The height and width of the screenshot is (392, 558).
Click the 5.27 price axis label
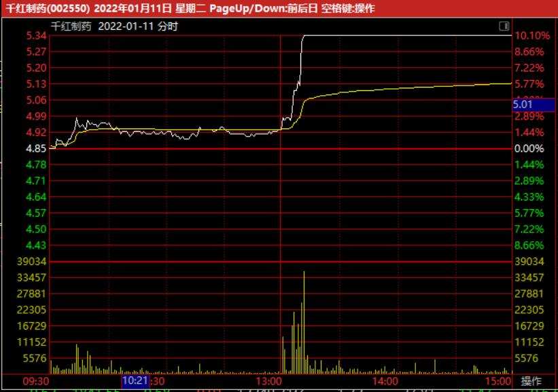[36, 52]
